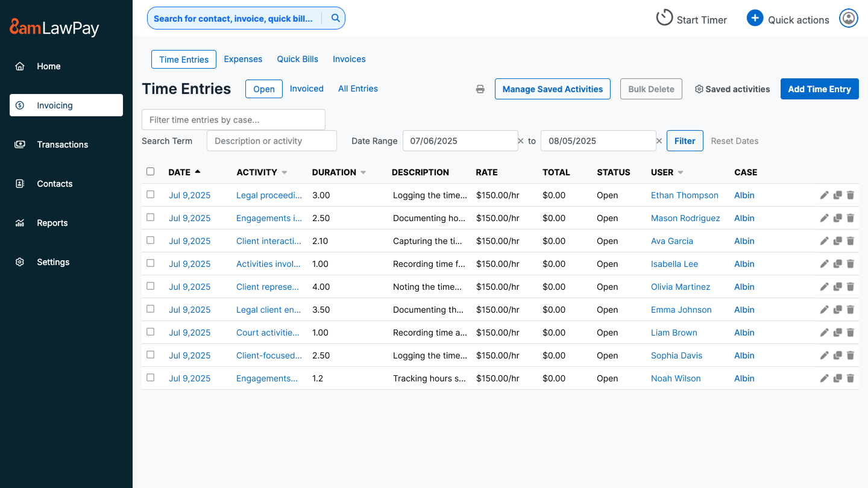Open the Invoiced filter tab
The height and width of the screenshot is (488, 868).
tap(306, 88)
